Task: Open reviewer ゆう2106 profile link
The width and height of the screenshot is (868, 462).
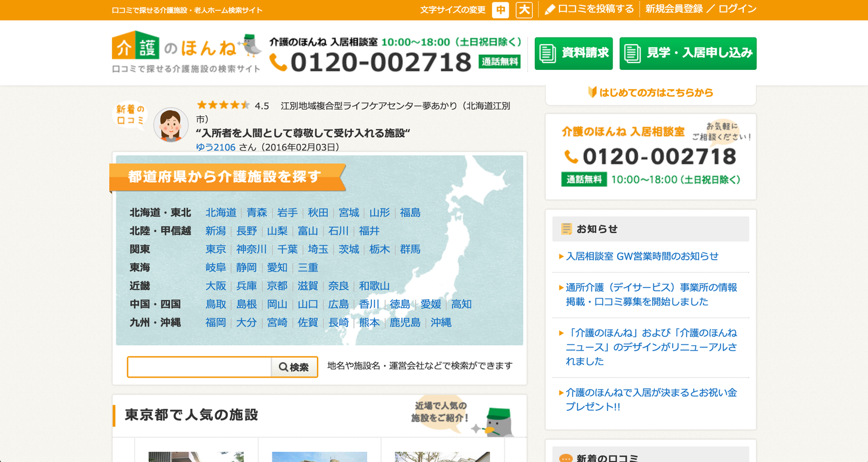Action: coord(216,147)
